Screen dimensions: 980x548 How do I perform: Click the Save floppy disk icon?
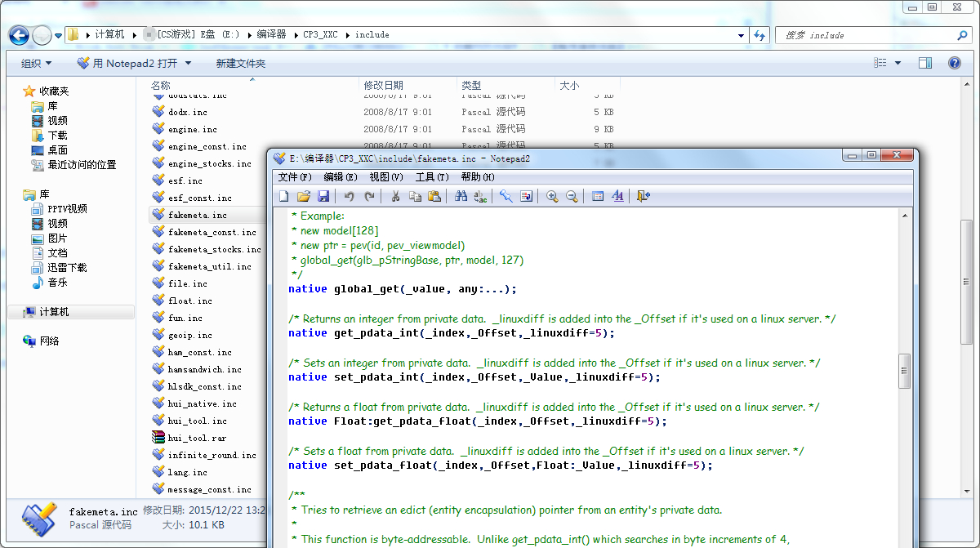[x=323, y=196]
